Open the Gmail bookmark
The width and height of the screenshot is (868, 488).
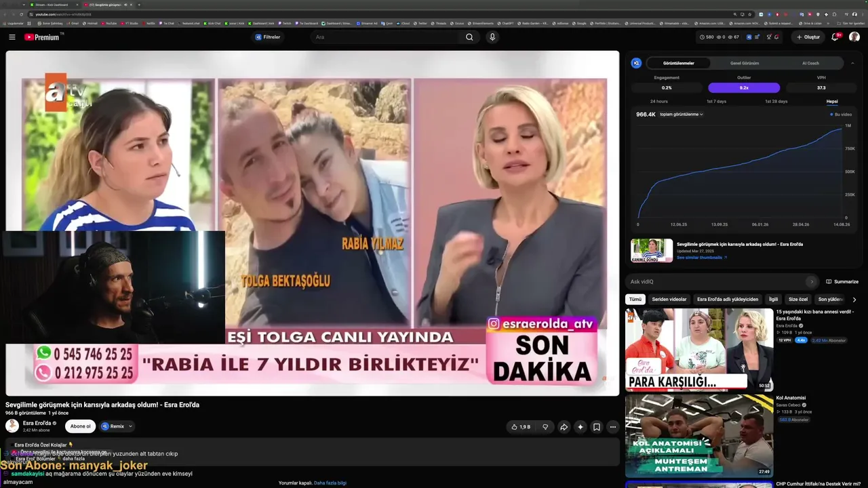pyautogui.click(x=73, y=23)
